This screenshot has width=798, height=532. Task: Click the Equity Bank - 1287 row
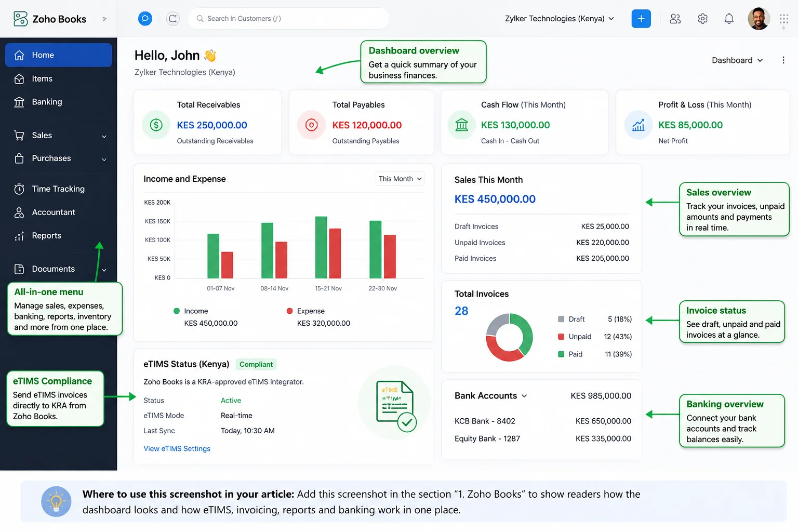(543, 439)
